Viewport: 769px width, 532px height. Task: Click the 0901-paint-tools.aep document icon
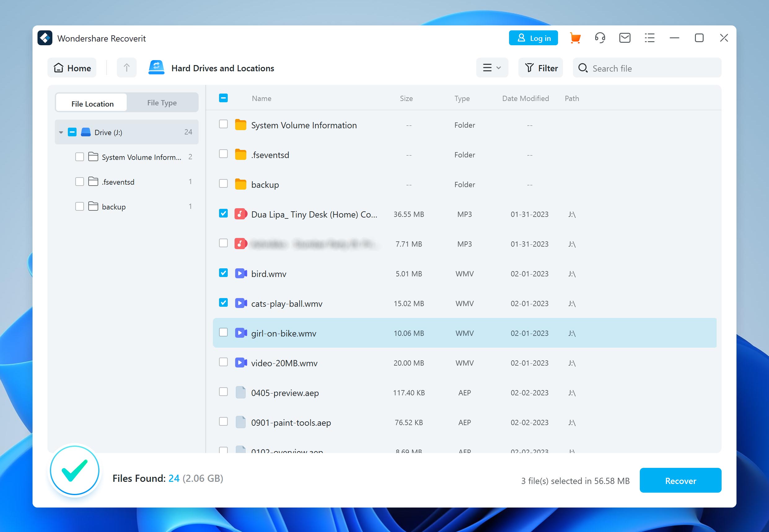pos(240,422)
